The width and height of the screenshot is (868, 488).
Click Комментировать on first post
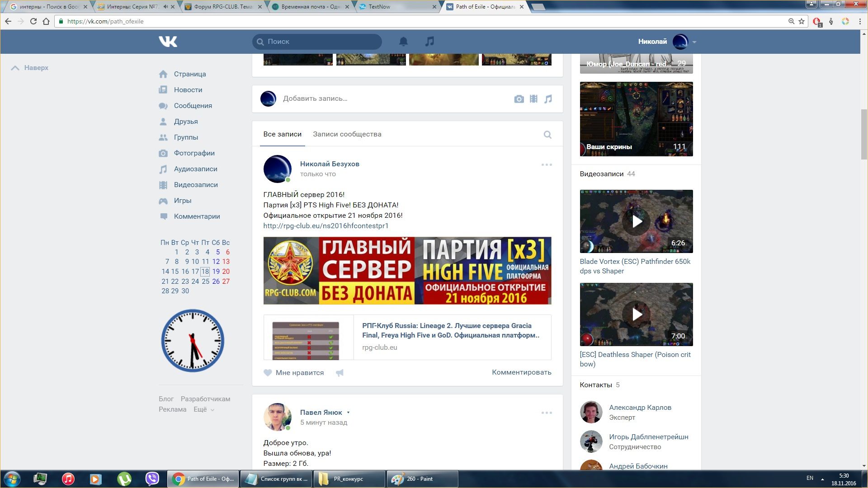coord(521,372)
